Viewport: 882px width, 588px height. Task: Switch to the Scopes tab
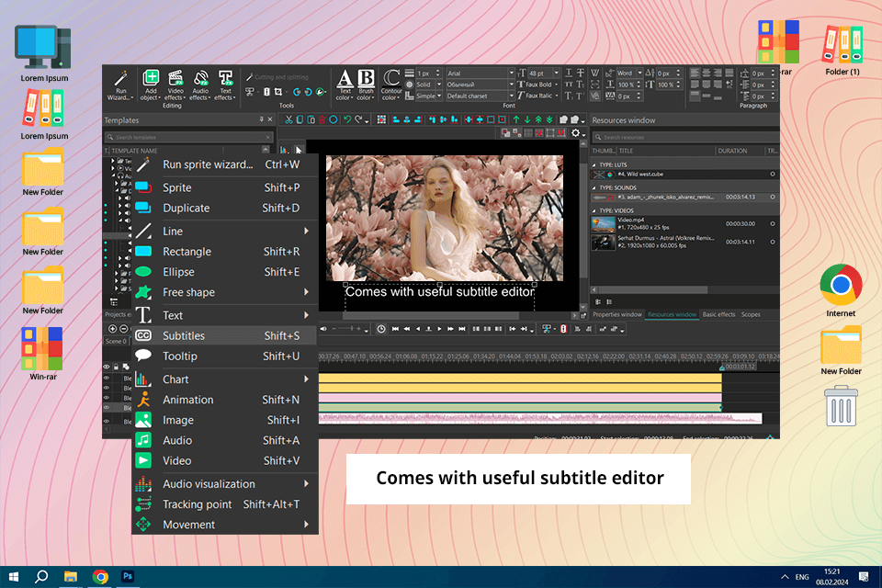751,314
